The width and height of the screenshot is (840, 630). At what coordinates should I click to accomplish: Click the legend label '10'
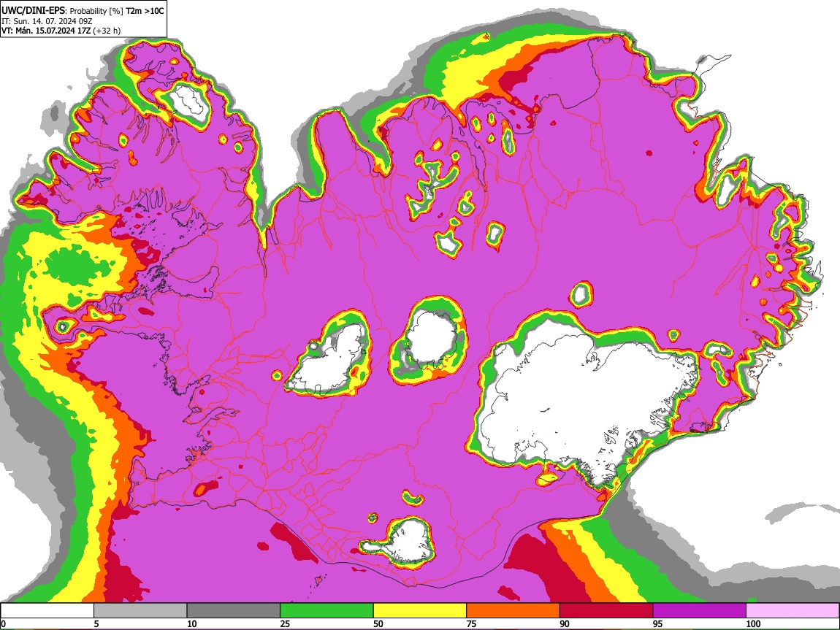coord(192,623)
